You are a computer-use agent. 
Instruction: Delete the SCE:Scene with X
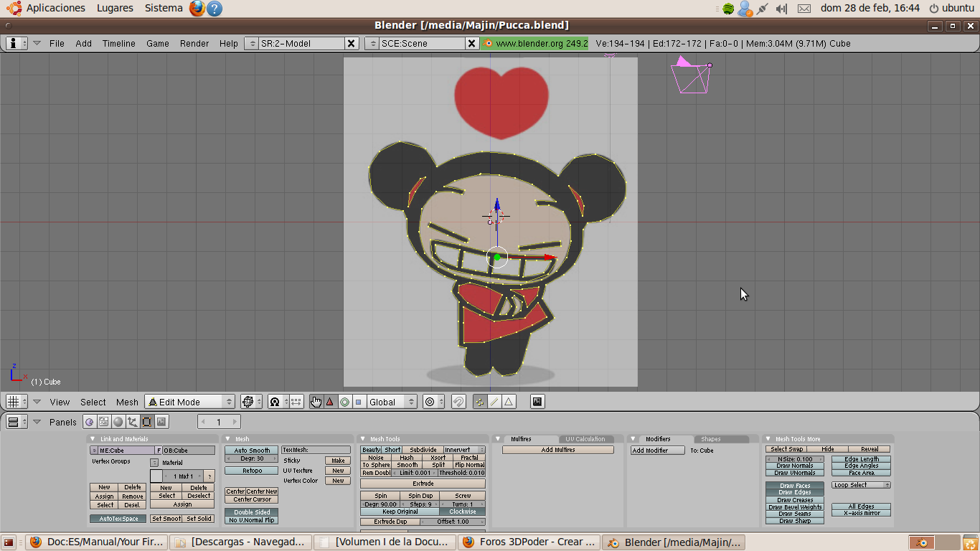472,43
